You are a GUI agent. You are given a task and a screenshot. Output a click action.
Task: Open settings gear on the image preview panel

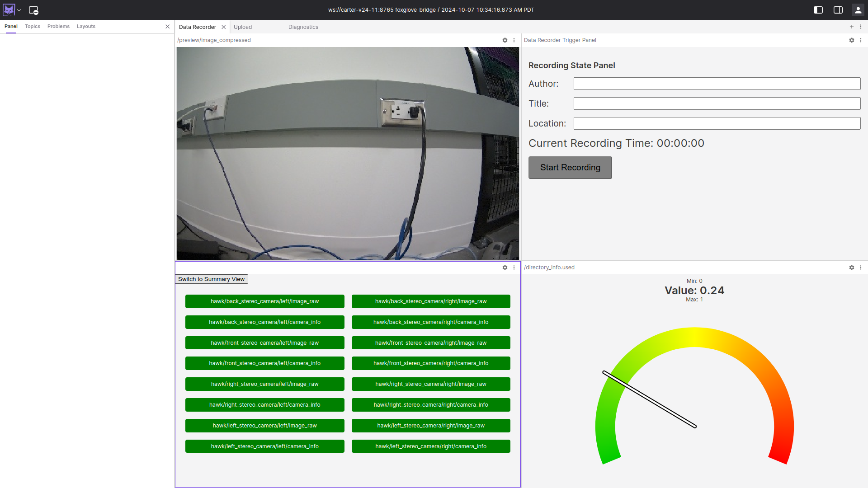(x=505, y=40)
